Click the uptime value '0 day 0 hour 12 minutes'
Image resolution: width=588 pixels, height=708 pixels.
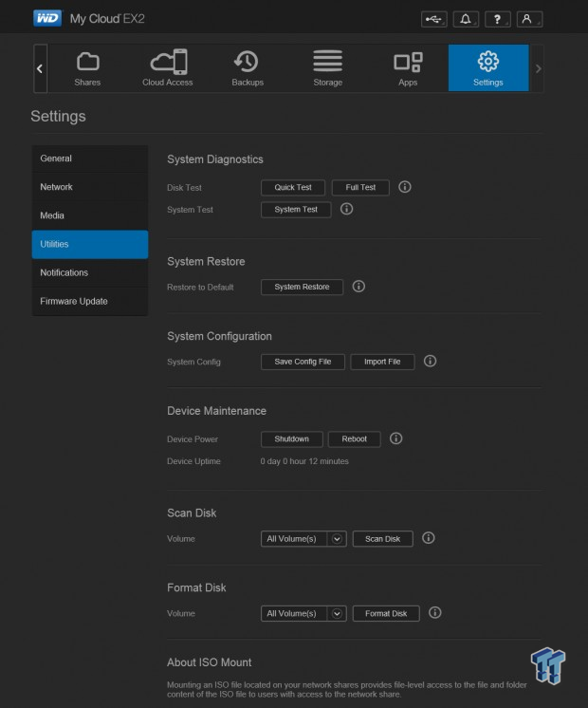click(304, 461)
